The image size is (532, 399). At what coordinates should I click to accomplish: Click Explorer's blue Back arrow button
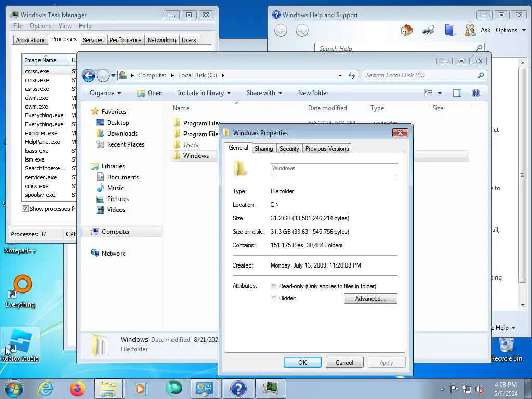tap(88, 75)
